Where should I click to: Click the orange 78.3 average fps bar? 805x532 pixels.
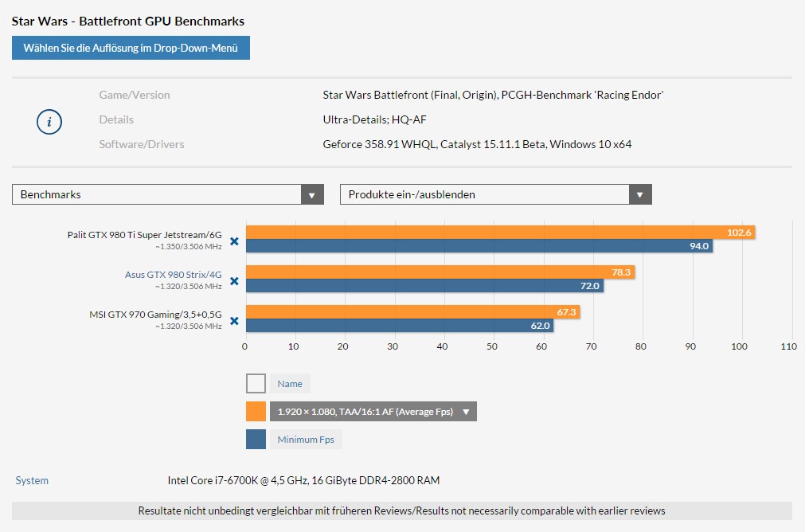pos(440,272)
